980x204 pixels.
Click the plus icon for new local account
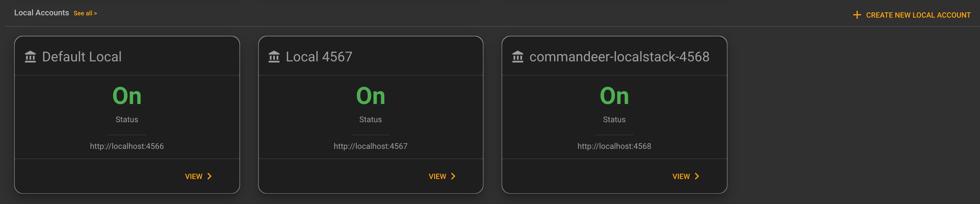pos(857,15)
